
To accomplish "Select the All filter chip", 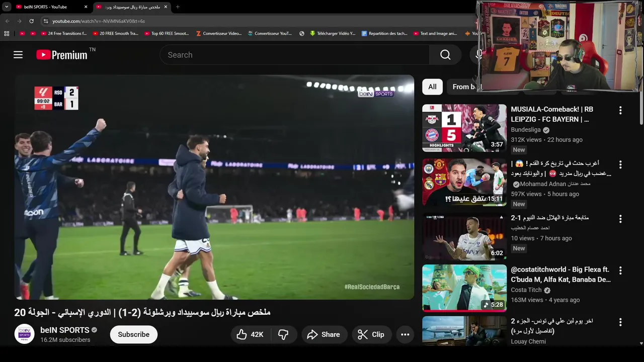I will point(432,87).
